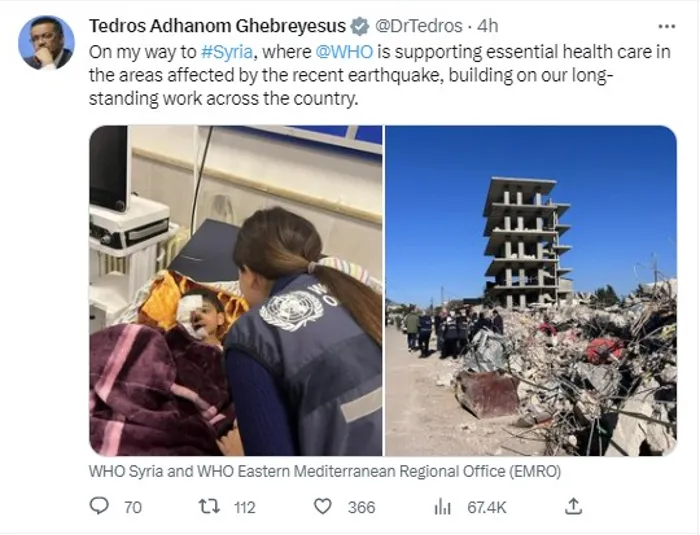The image size is (700, 535).
Task: Click the blue verified badge
Action: (359, 26)
